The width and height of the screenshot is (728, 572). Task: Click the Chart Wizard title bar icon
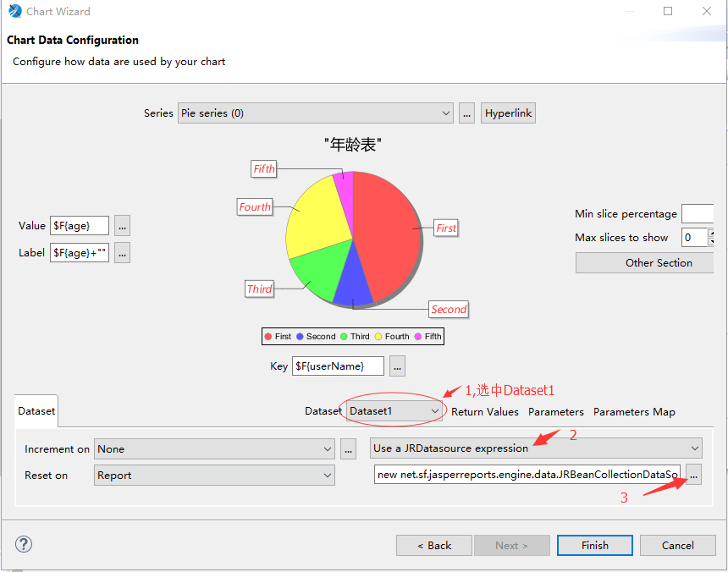click(x=15, y=11)
